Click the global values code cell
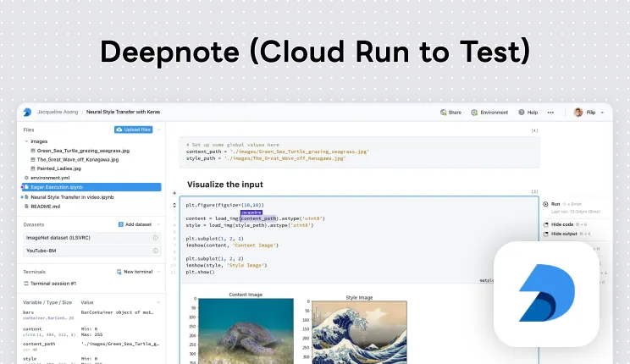630x364 pixels. coord(359,152)
